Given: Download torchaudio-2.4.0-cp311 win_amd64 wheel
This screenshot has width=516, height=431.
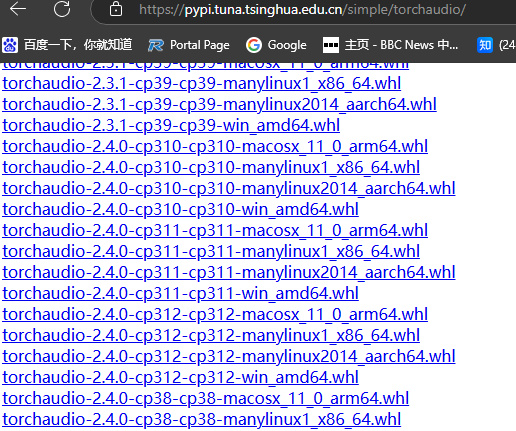Looking at the screenshot, I should (180, 293).
